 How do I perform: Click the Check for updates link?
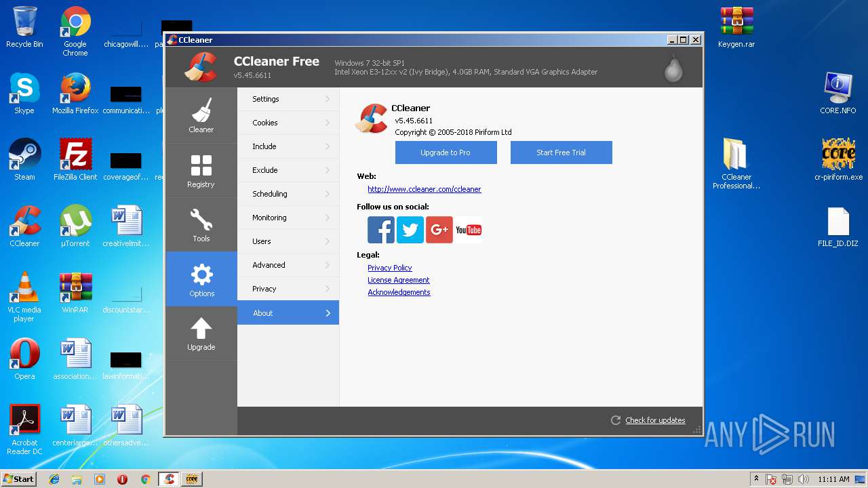click(x=655, y=420)
